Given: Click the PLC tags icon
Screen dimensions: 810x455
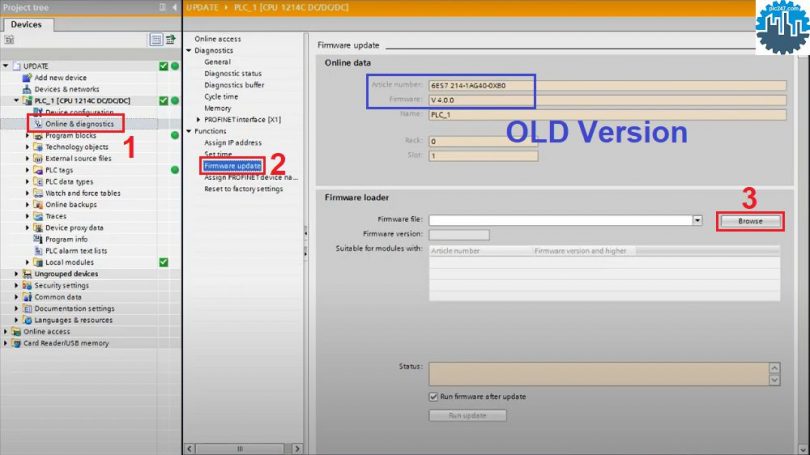Looking at the screenshot, I should [x=38, y=170].
